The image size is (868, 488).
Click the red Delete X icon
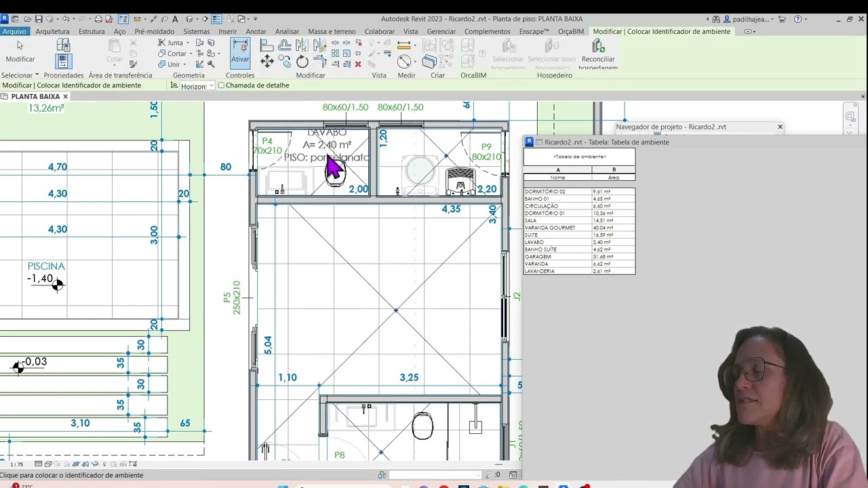point(358,64)
